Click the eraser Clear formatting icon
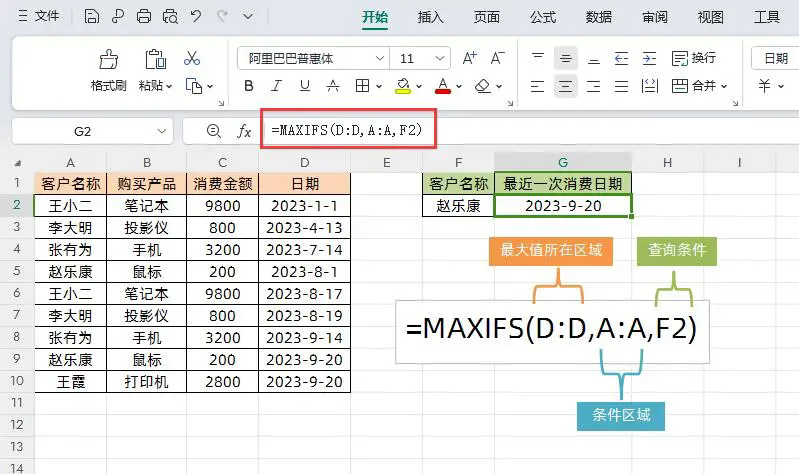The height and width of the screenshot is (474, 799). pos(482,86)
